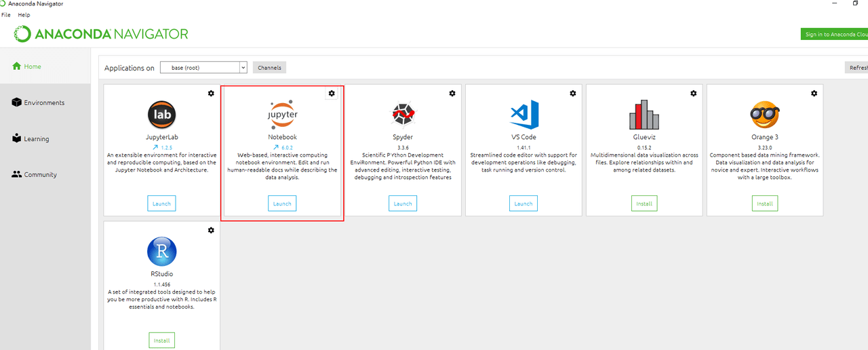The width and height of the screenshot is (868, 350).
Task: Open the Environments sidebar tab
Action: click(38, 102)
